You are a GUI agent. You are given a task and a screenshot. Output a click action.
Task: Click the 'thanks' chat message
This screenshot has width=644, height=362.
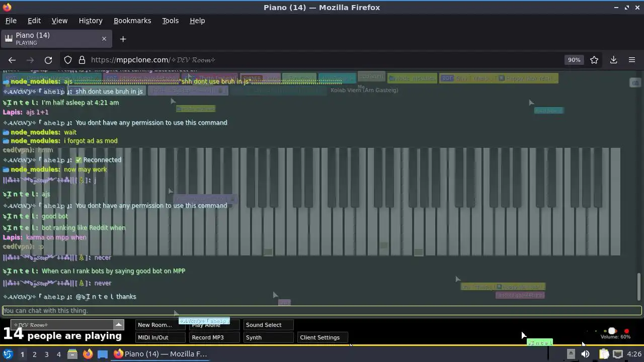(x=126, y=297)
